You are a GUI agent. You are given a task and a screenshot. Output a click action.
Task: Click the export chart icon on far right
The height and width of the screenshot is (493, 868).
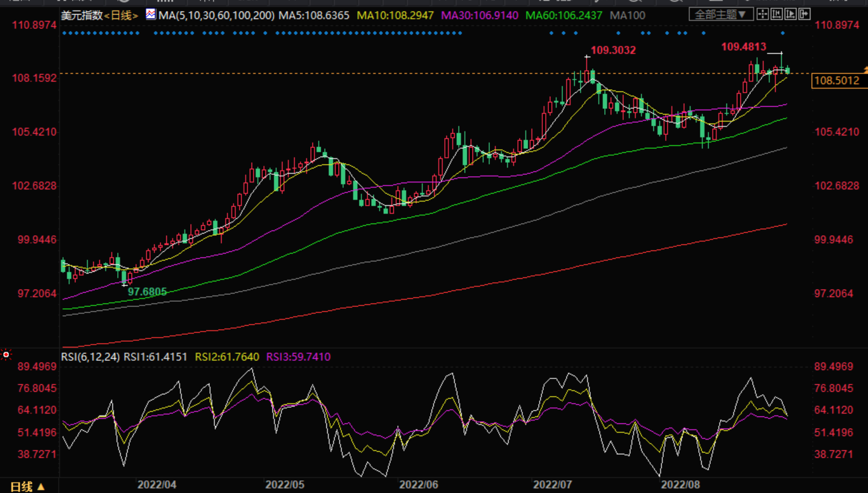pos(805,14)
